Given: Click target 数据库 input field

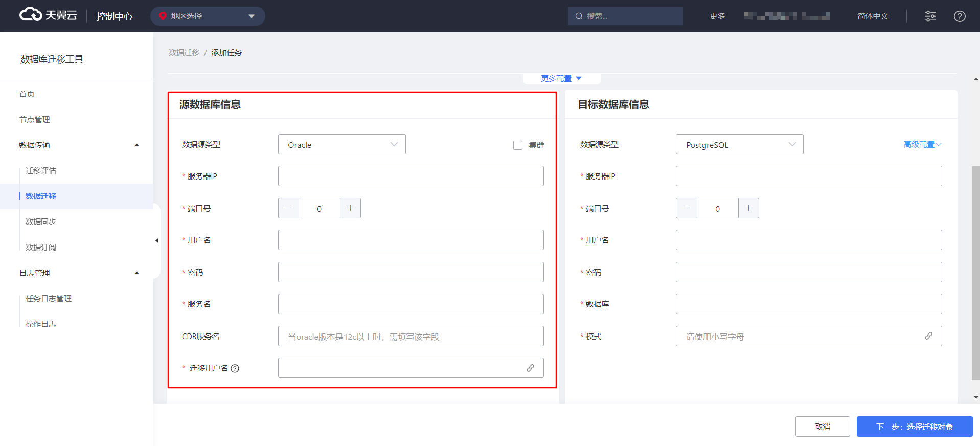Looking at the screenshot, I should [x=809, y=304].
